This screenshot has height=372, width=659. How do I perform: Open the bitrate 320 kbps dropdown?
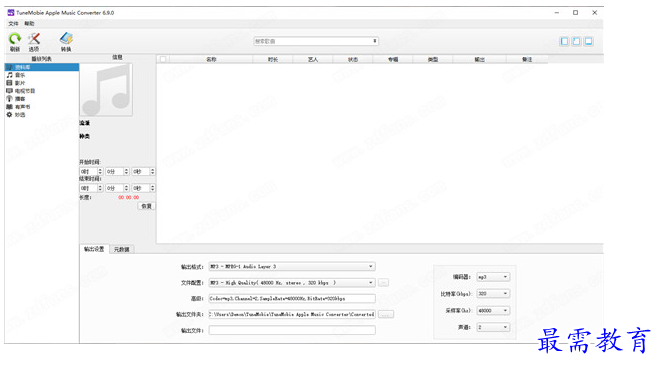pyautogui.click(x=493, y=293)
